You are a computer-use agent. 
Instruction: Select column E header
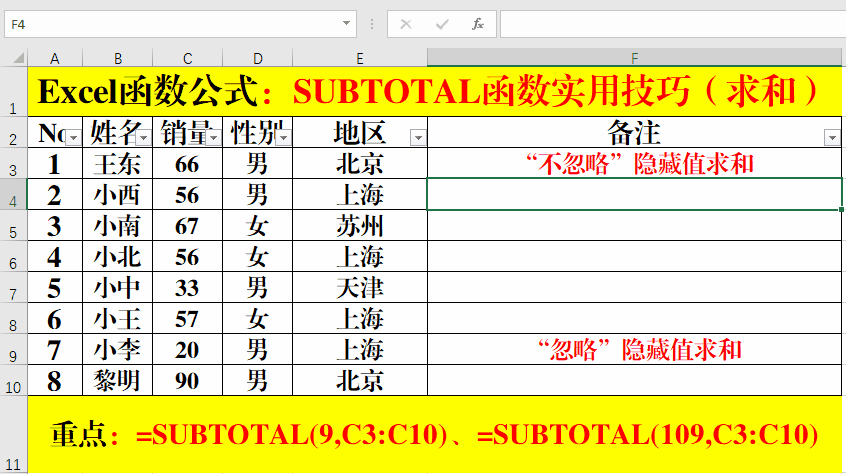coord(360,58)
